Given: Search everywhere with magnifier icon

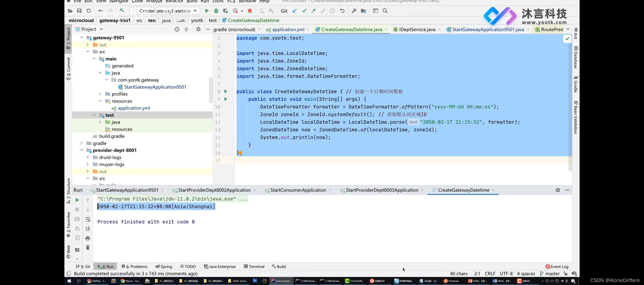Looking at the screenshot, I should point(385,11).
